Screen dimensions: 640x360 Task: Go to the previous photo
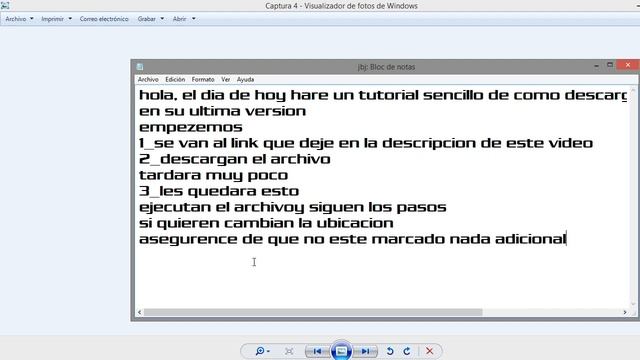[318, 351]
